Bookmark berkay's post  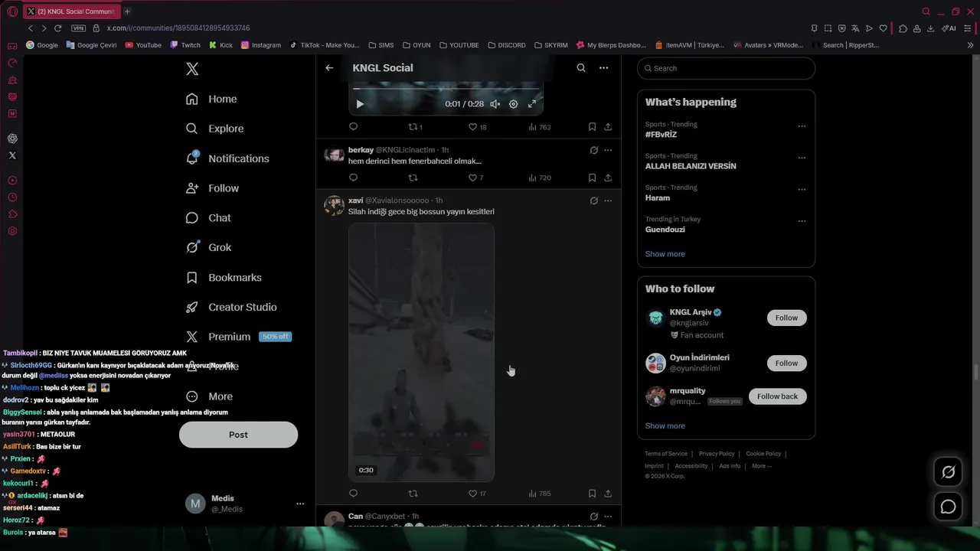tap(592, 178)
